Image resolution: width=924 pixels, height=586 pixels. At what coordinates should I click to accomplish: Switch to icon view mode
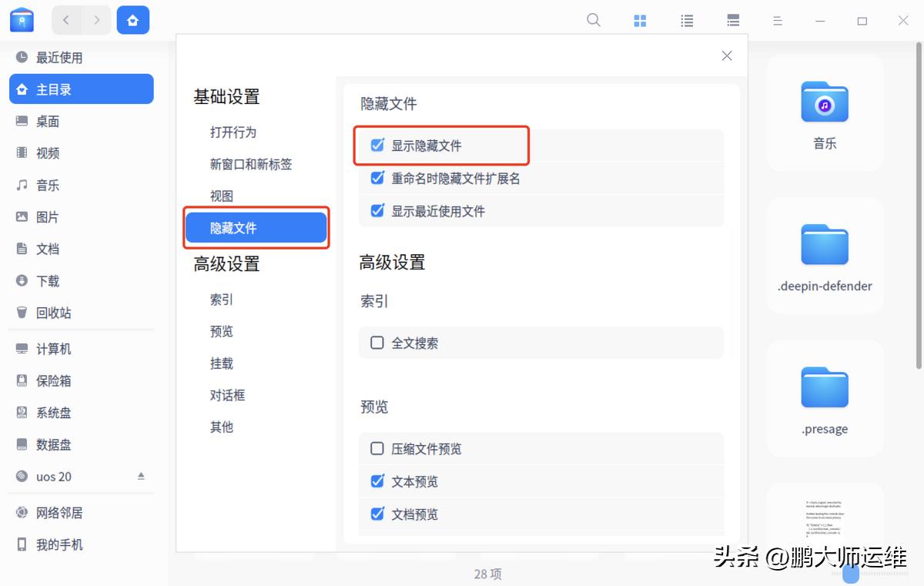(x=640, y=20)
